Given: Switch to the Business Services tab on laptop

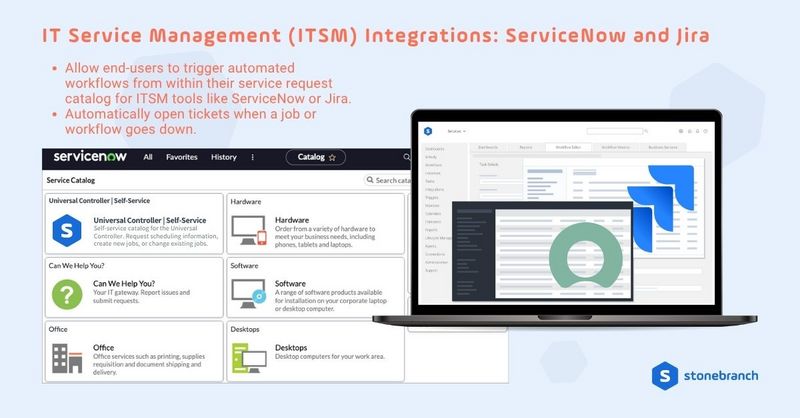Looking at the screenshot, I should click(663, 147).
